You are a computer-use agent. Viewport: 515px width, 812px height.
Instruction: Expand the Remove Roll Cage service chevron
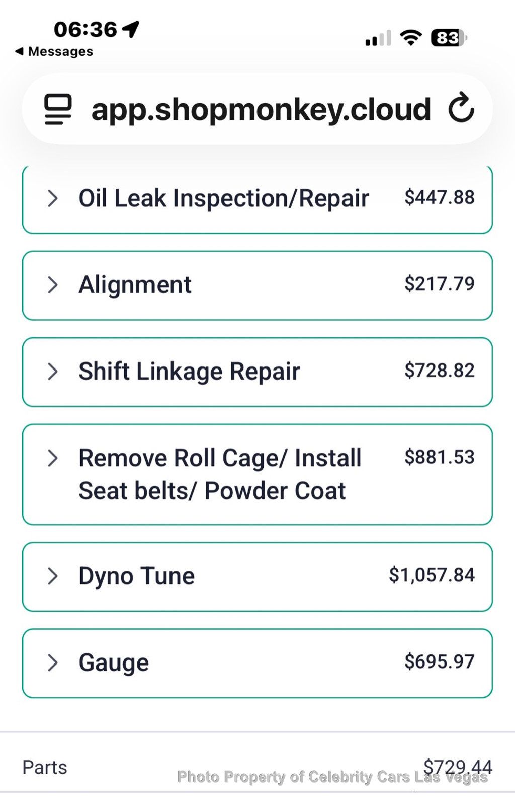coord(52,458)
